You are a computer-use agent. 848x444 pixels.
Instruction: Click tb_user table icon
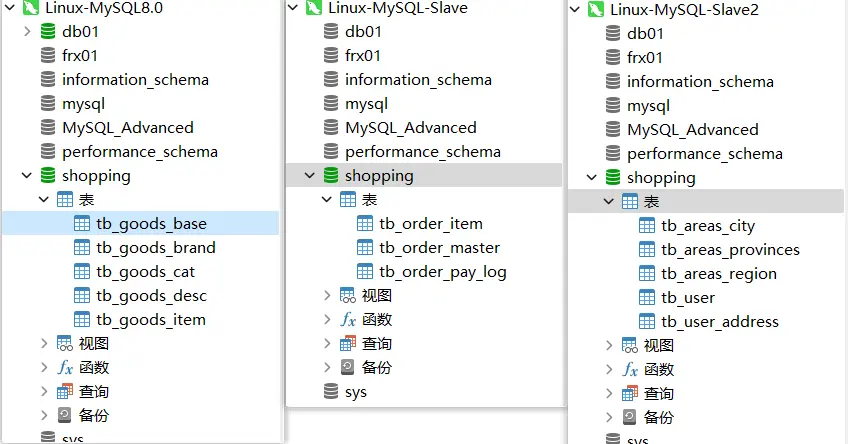pyautogui.click(x=647, y=297)
